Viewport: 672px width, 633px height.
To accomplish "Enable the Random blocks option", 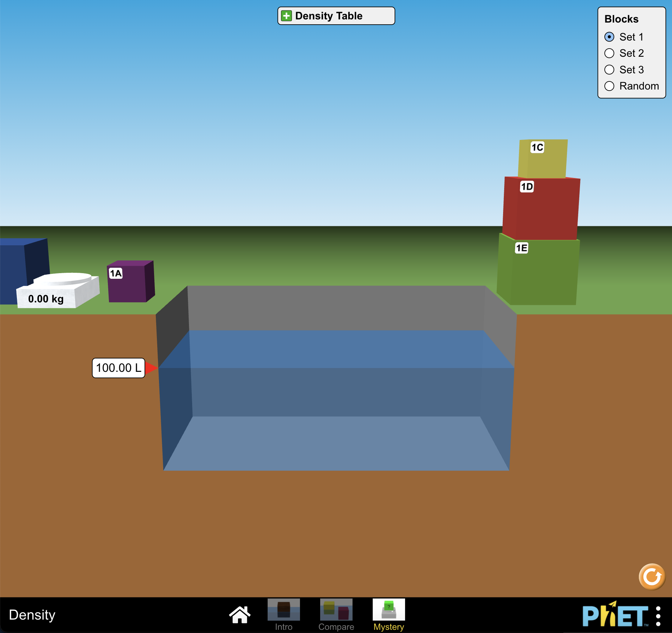I will click(x=609, y=86).
